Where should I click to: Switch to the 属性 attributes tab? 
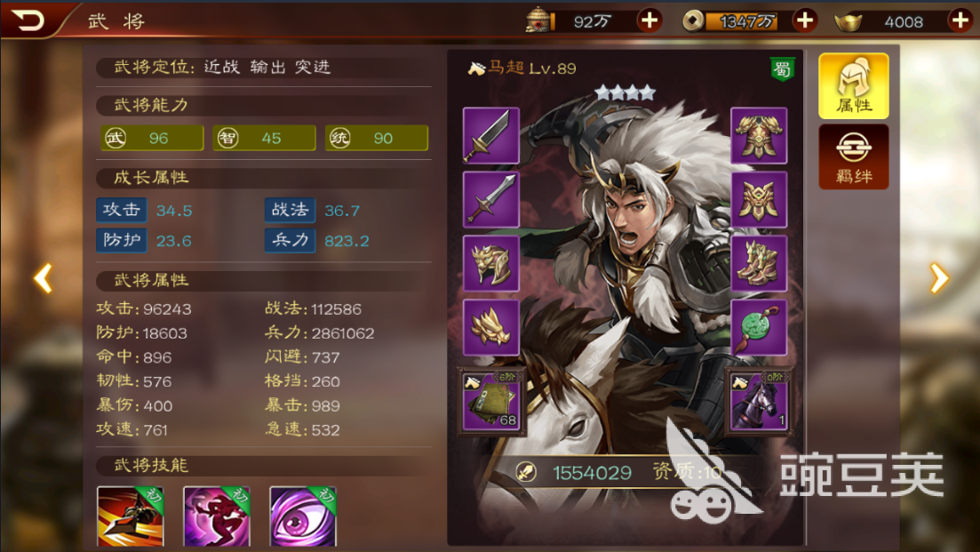pyautogui.click(x=854, y=85)
